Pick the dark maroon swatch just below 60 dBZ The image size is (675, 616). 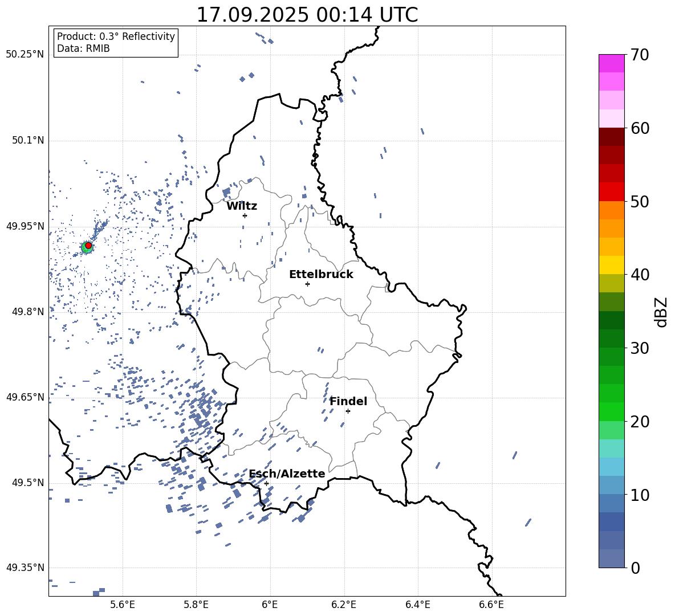click(611, 137)
